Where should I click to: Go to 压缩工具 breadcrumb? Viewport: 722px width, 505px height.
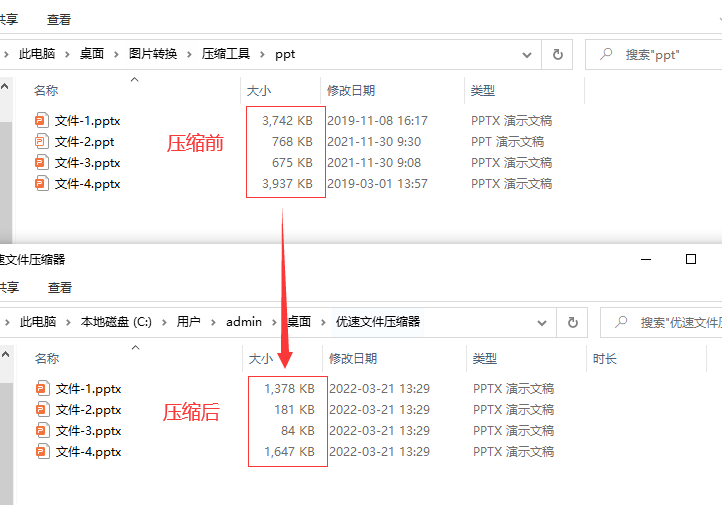coord(226,54)
